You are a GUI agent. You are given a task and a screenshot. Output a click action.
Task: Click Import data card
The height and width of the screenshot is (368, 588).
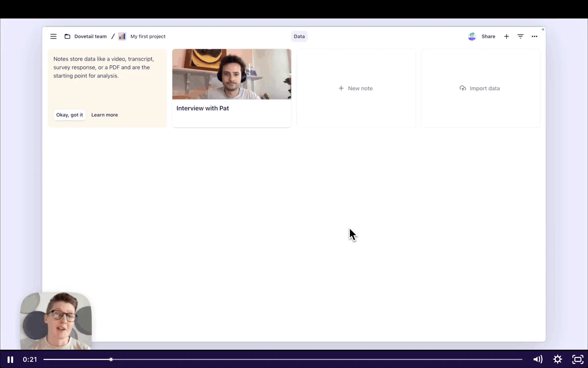pos(480,88)
